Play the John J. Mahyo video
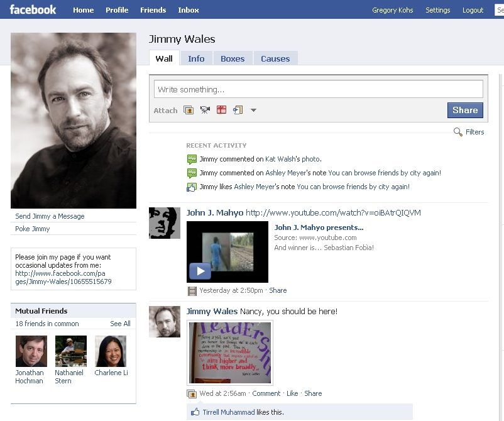Image resolution: width=504 pixels, height=421 pixels. click(x=200, y=271)
